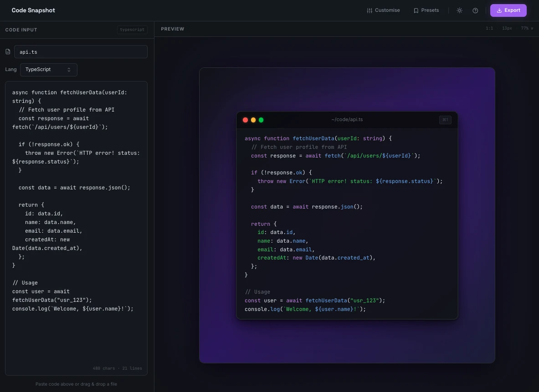Open the Presets menu
Image resolution: width=539 pixels, height=392 pixels.
click(x=426, y=10)
